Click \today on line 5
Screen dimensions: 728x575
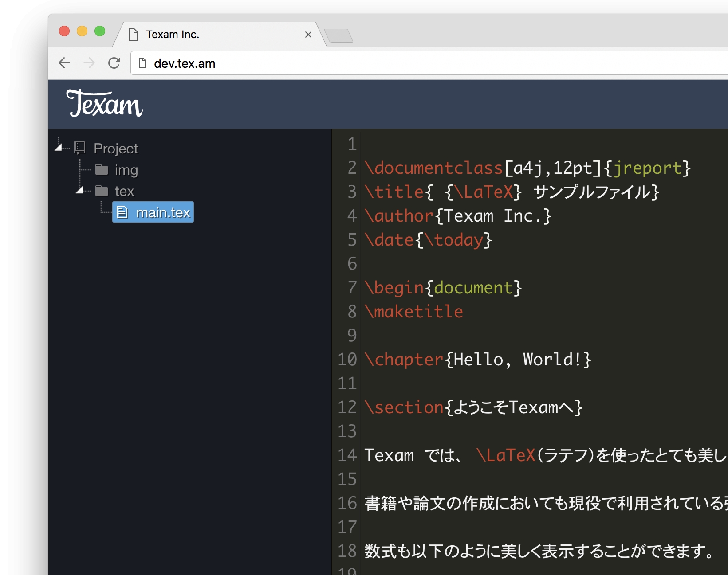coord(453,240)
